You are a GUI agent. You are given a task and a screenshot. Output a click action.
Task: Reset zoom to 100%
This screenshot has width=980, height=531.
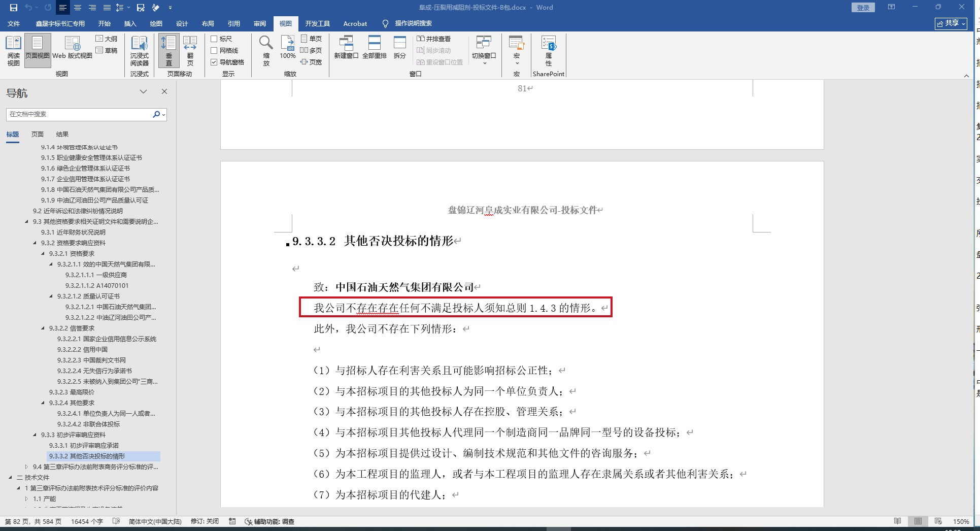(288, 47)
